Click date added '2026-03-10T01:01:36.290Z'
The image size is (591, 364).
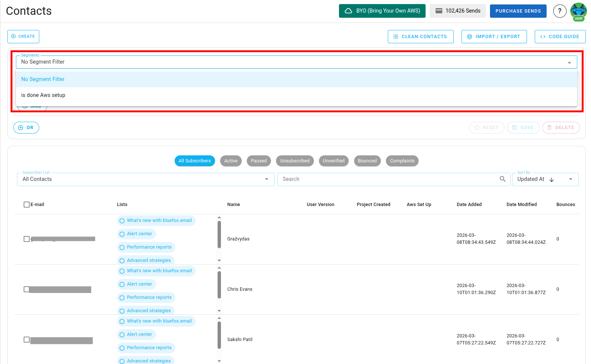476,289
